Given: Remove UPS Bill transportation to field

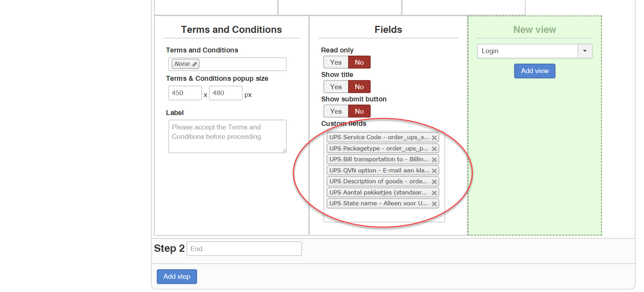Looking at the screenshot, I should (434, 160).
